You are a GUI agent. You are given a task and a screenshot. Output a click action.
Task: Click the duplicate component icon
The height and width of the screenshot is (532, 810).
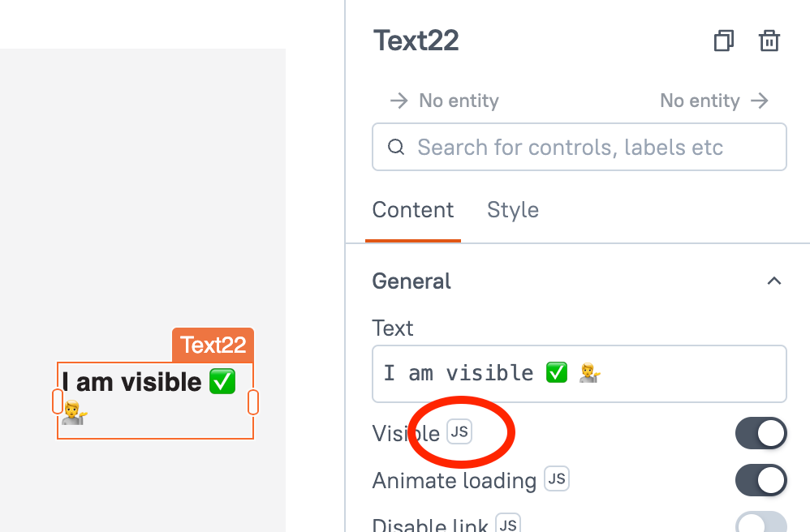tap(723, 40)
